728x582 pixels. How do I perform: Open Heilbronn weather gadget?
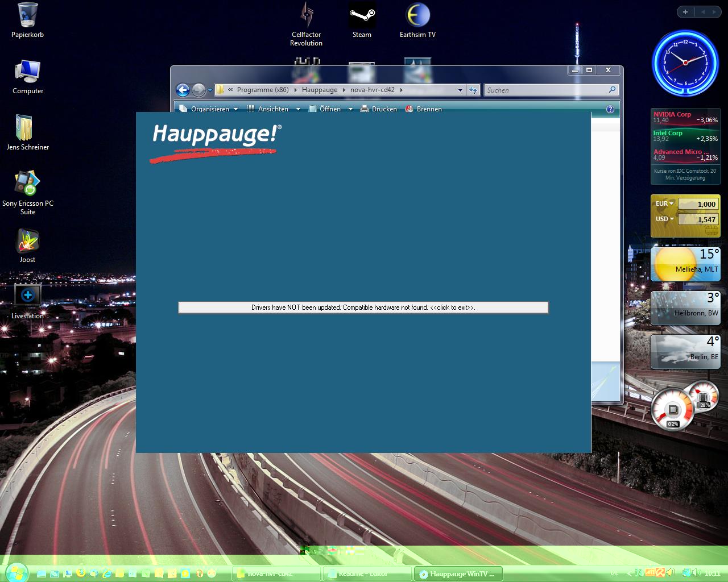[685, 307]
